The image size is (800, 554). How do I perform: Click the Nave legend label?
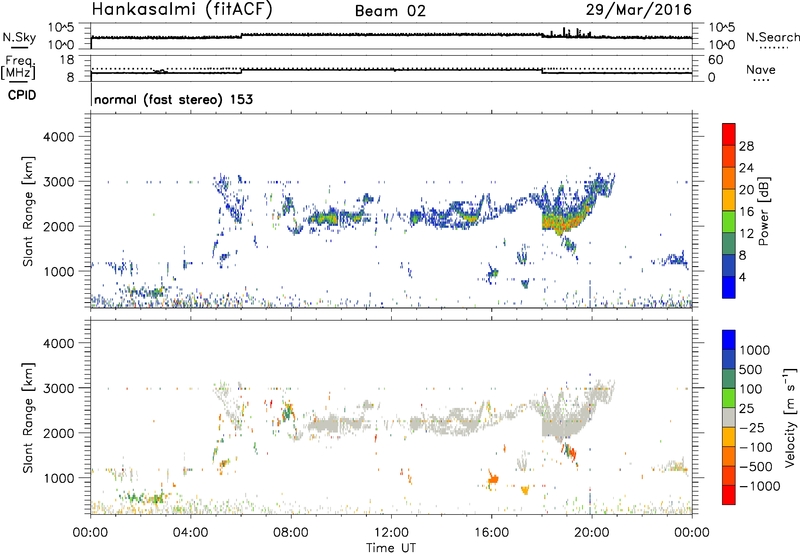[x=761, y=69]
